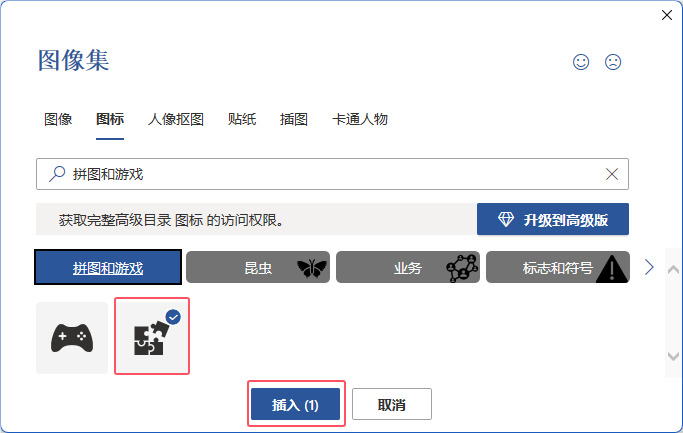Switch to the 贴纸 tab

click(x=242, y=119)
